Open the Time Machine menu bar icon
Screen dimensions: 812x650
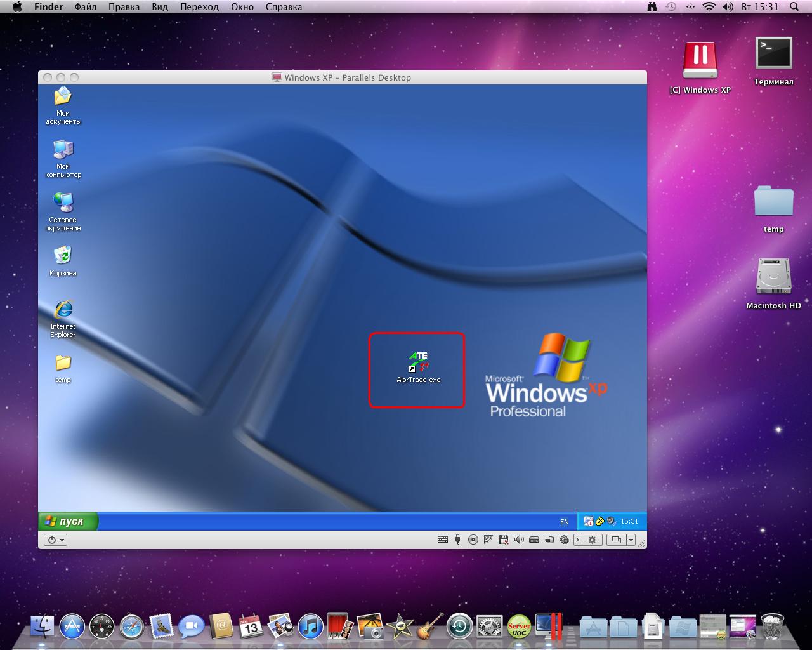671,7
